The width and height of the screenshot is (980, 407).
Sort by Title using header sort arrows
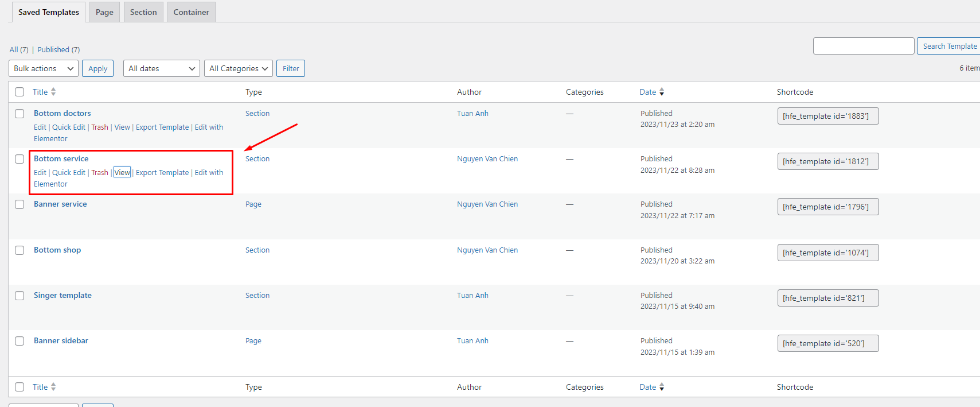53,92
